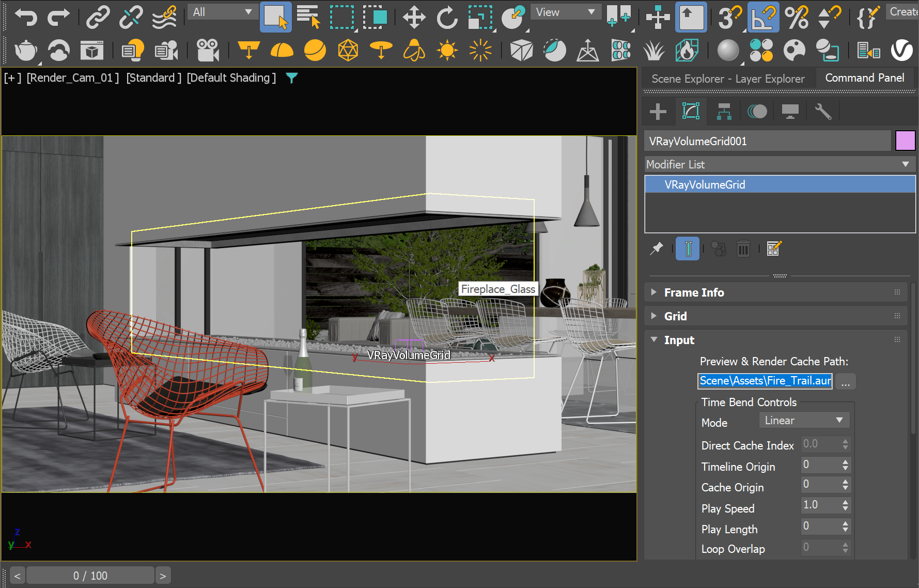Remove modifier with the trash icon
The height and width of the screenshot is (588, 919).
[x=743, y=249]
